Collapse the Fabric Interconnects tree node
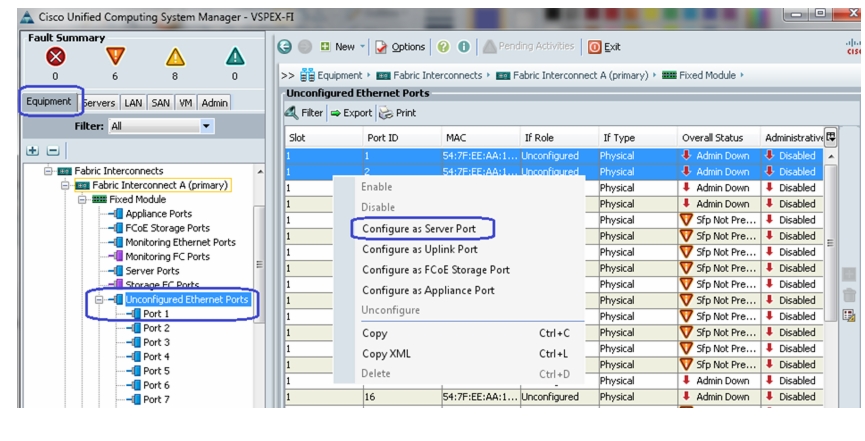Viewport: 865px width, 441px height. (x=48, y=171)
